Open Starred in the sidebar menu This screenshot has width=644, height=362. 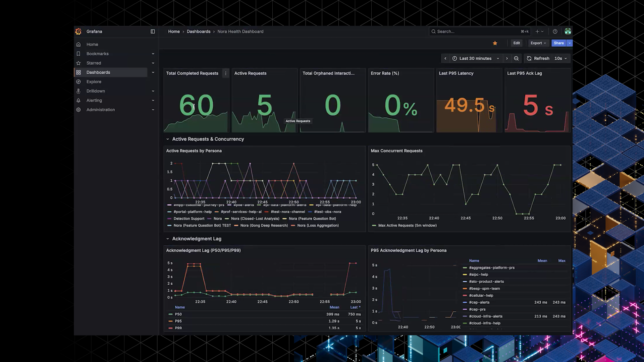(94, 63)
